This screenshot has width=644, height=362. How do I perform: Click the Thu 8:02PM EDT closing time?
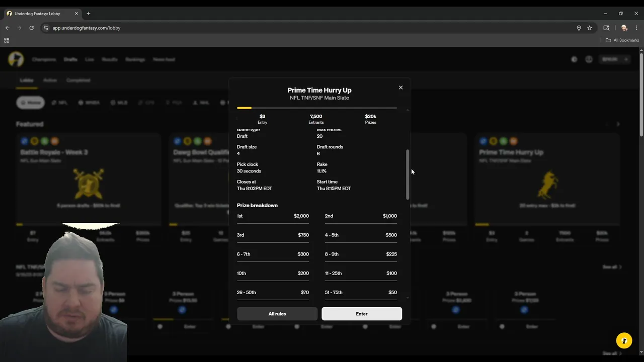(255, 189)
